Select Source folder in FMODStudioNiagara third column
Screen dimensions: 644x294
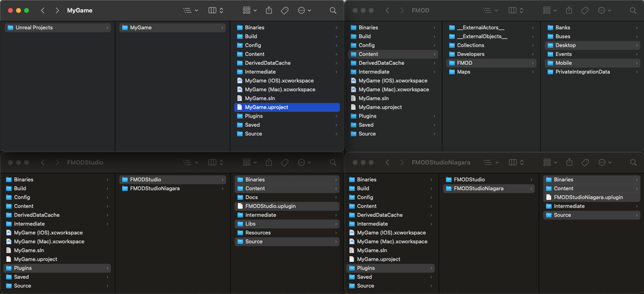[592, 215]
